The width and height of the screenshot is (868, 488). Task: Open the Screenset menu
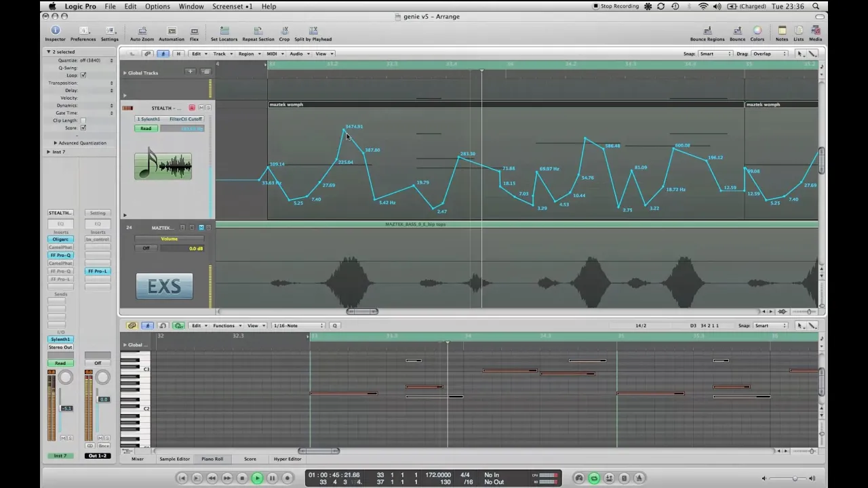pyautogui.click(x=232, y=6)
